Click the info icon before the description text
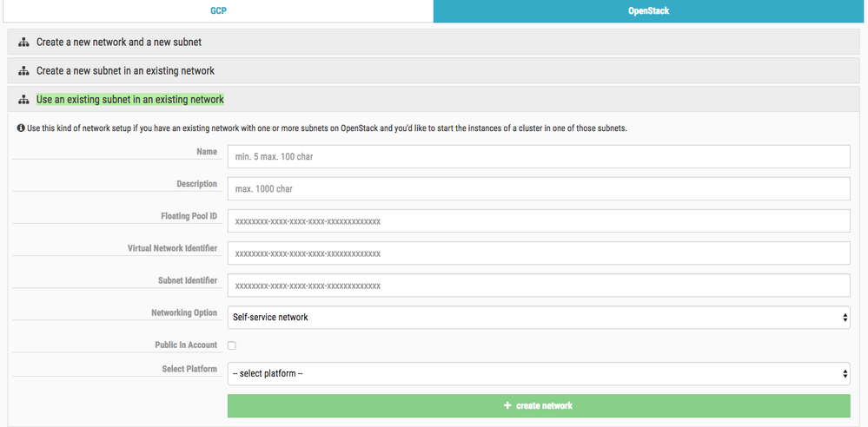 pos(21,128)
